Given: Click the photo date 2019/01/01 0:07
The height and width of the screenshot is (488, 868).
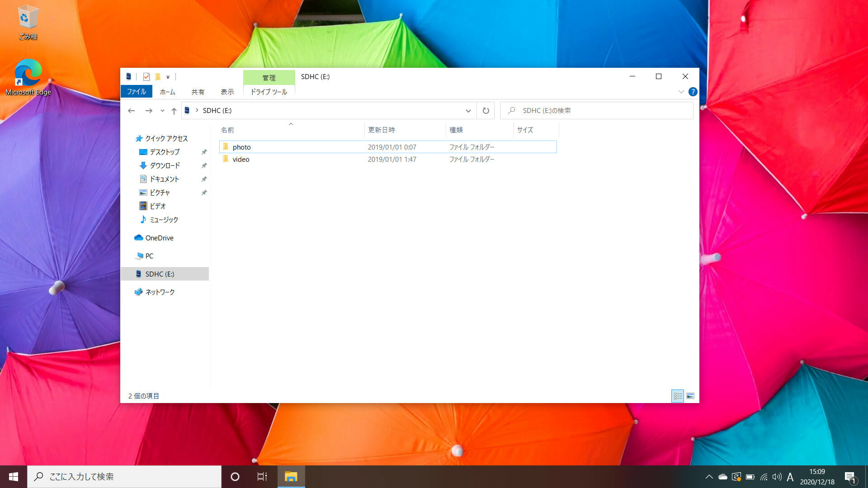Looking at the screenshot, I should (392, 147).
